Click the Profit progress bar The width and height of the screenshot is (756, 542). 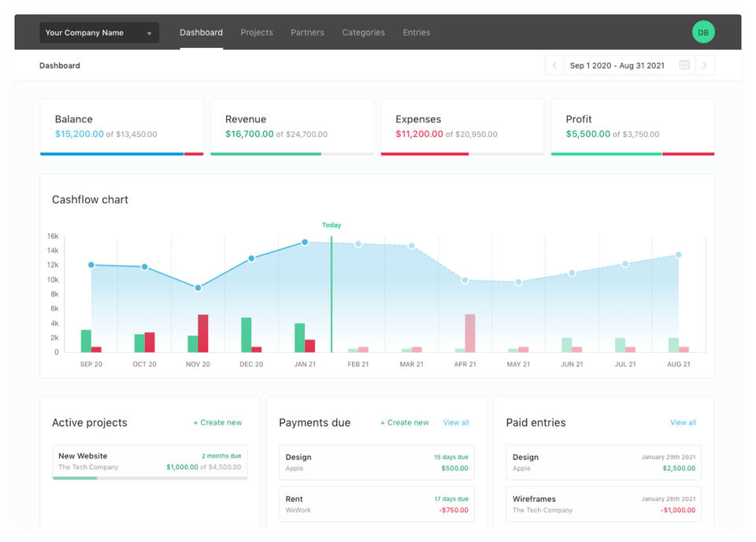[x=632, y=154]
